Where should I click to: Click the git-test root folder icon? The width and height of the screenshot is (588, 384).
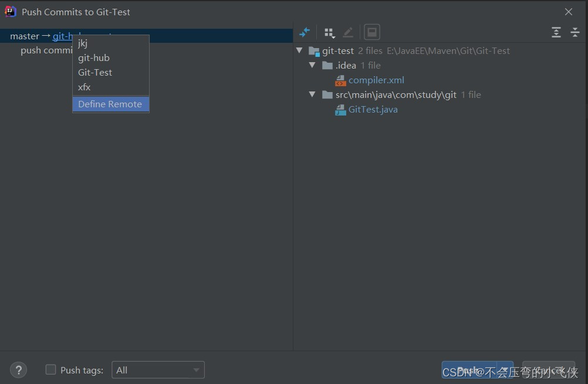coord(314,52)
